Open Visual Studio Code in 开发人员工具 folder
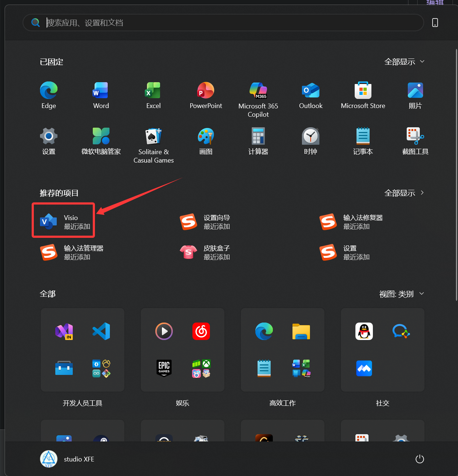 (101, 331)
